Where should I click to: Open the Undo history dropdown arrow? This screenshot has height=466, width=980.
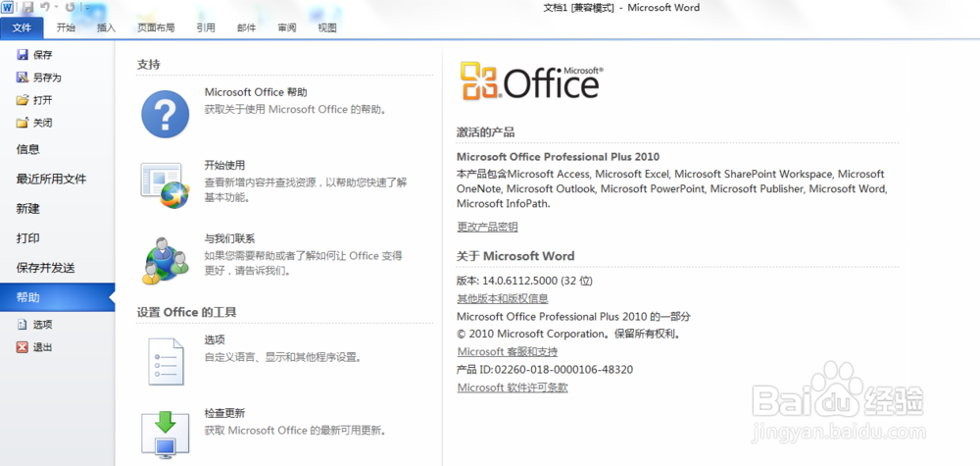[56, 8]
